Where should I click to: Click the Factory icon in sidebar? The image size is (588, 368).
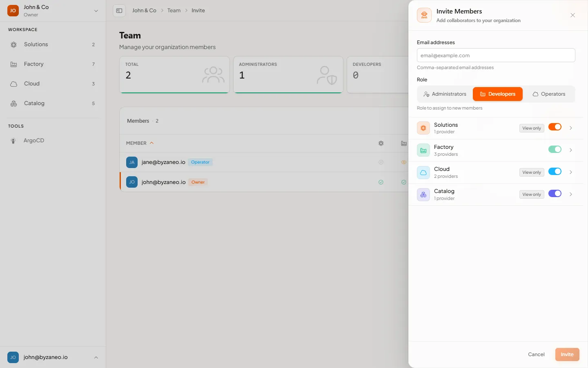pos(14,64)
